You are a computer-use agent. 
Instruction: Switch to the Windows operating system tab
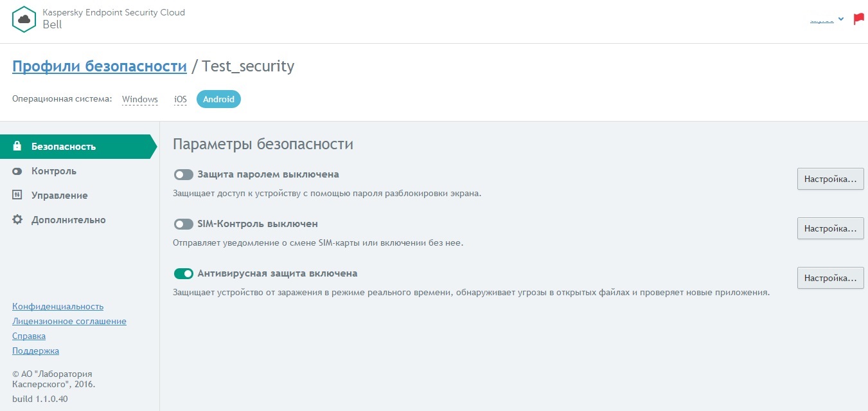[x=140, y=99]
